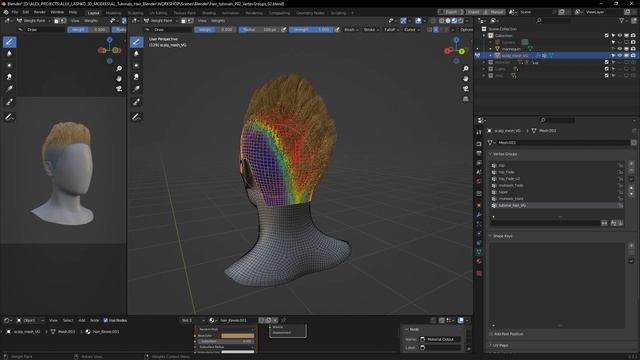Toggle viewport visibility eye for scalp_mesh_VG
640x360 pixels.
(x=620, y=56)
